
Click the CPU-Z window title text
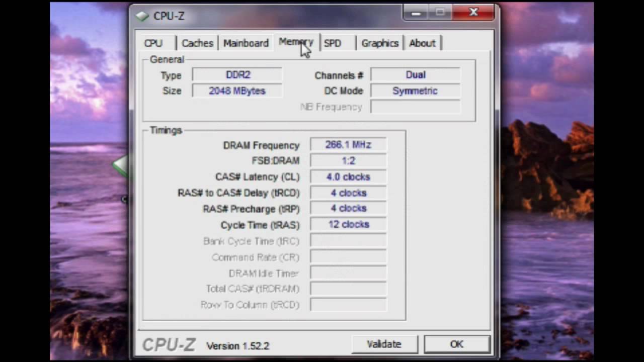pyautogui.click(x=169, y=16)
